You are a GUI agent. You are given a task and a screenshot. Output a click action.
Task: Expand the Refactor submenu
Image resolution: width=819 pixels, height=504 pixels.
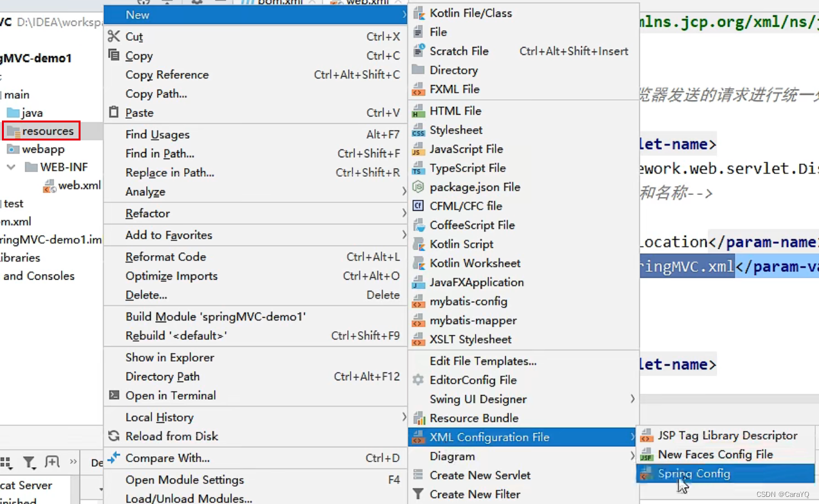point(405,213)
